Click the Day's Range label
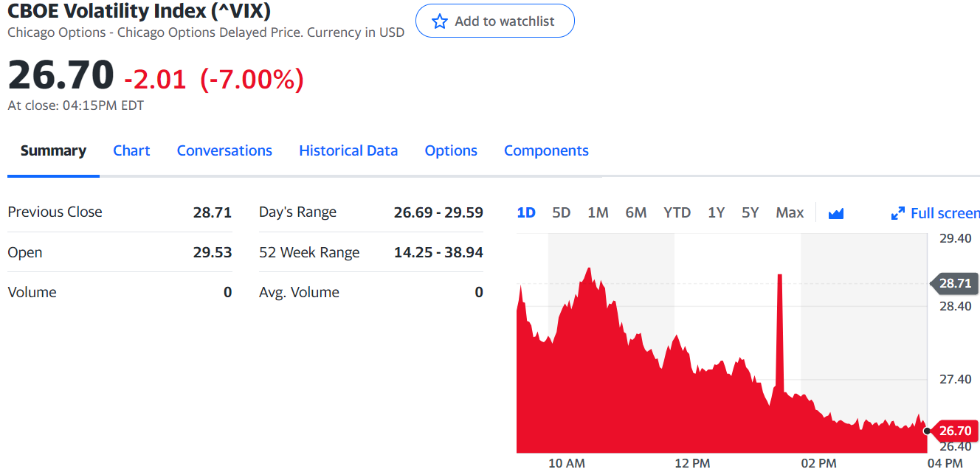Viewport: 980px width, 472px height. (x=297, y=212)
